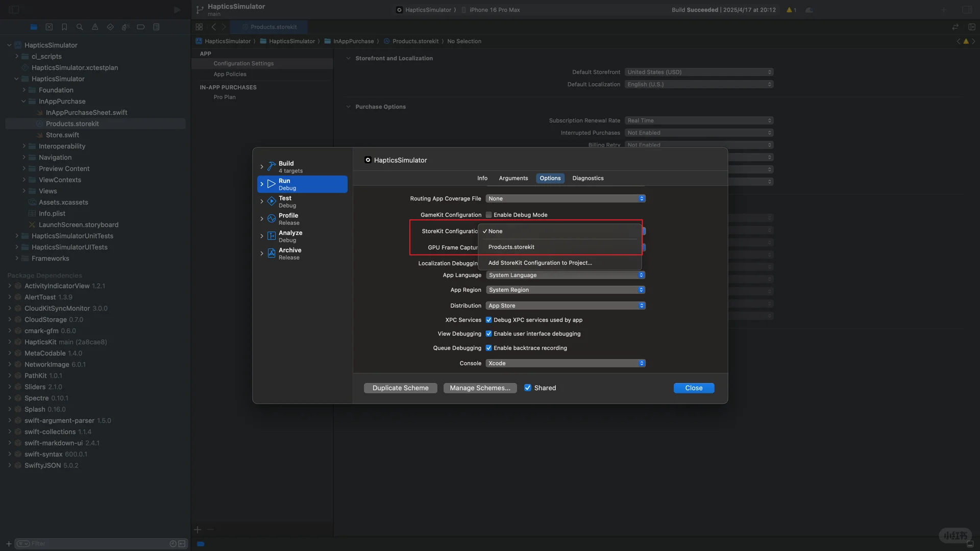Click the Manage Schemes button

(x=480, y=388)
